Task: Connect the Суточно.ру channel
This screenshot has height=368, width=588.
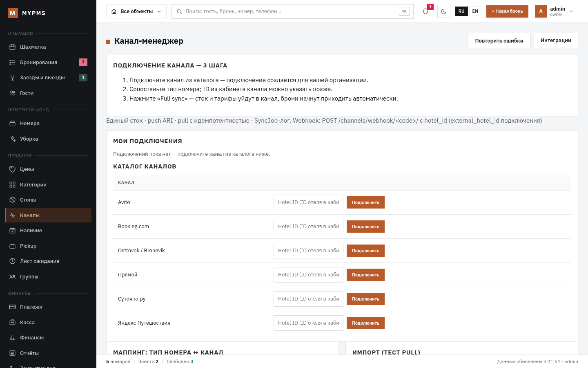Action: click(x=365, y=299)
